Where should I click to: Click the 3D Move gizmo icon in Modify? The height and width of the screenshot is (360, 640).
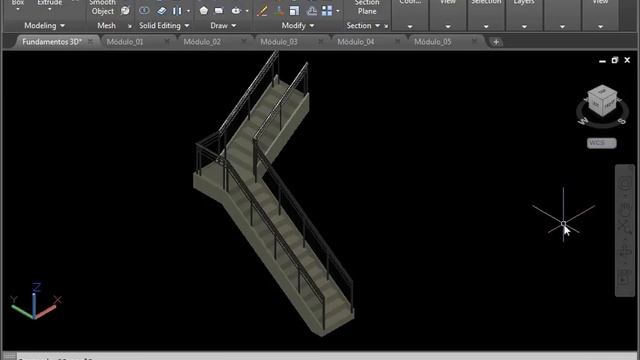279,11
